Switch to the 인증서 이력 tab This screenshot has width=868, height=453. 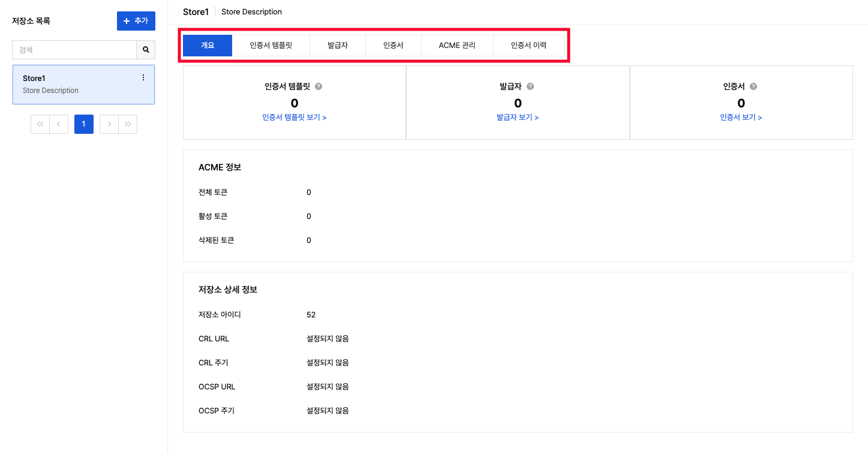pos(528,45)
